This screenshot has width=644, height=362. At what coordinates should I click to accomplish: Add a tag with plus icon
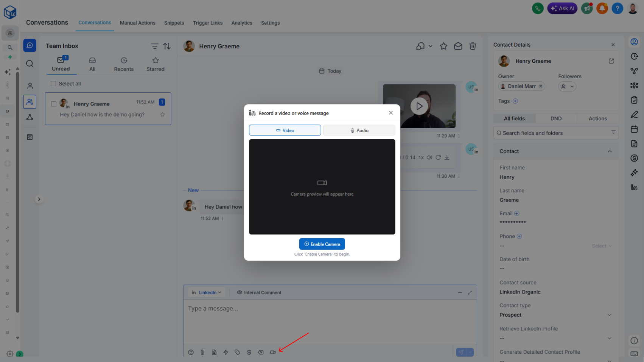coord(515,101)
